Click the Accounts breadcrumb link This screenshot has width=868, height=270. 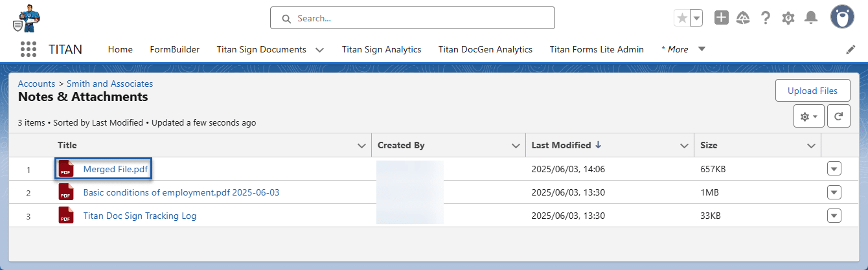pos(37,84)
